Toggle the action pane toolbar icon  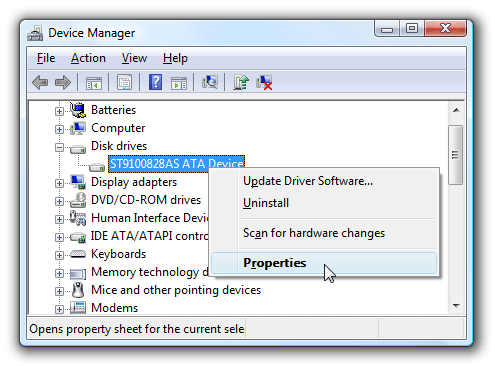tap(179, 83)
